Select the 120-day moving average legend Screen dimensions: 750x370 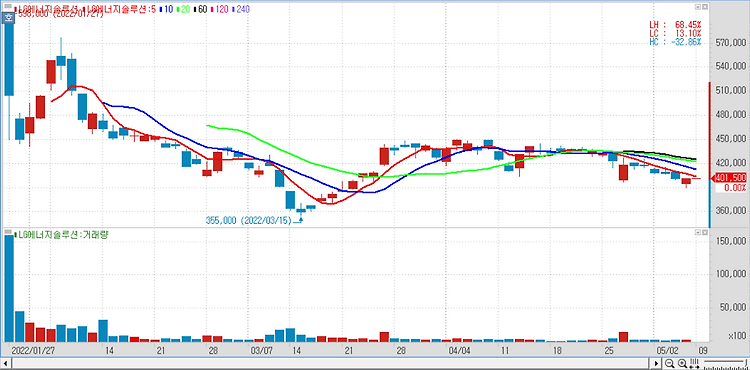coord(220,9)
